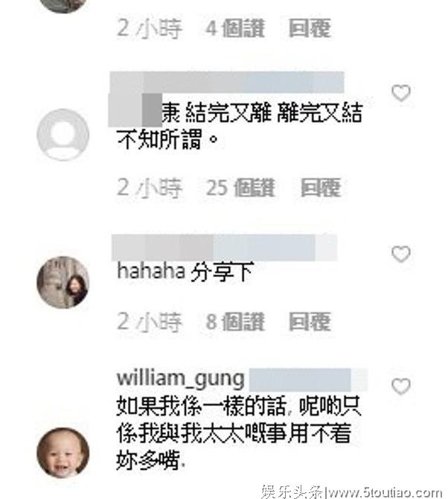Open the default gray avatar profile
This screenshot has height=499, width=448.
point(63,134)
